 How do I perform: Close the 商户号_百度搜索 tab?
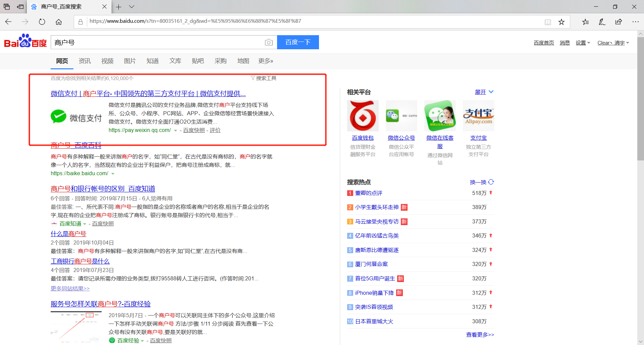[x=105, y=7]
